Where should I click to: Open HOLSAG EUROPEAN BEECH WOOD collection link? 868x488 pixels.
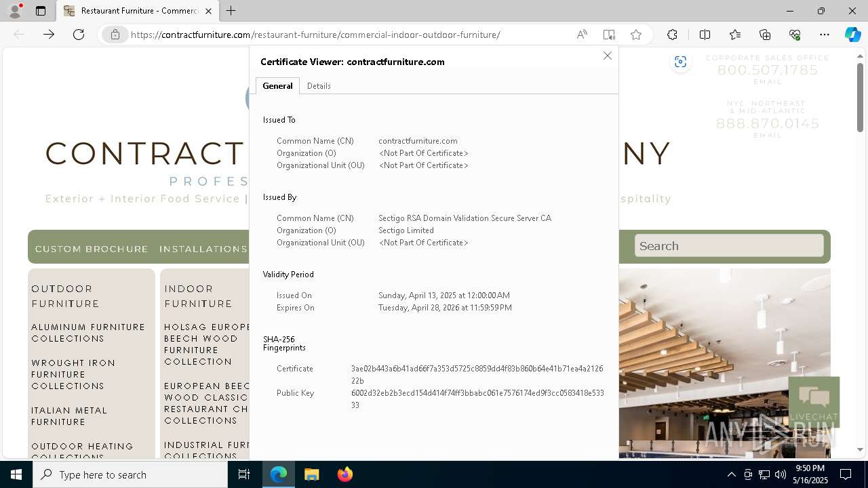coord(207,344)
